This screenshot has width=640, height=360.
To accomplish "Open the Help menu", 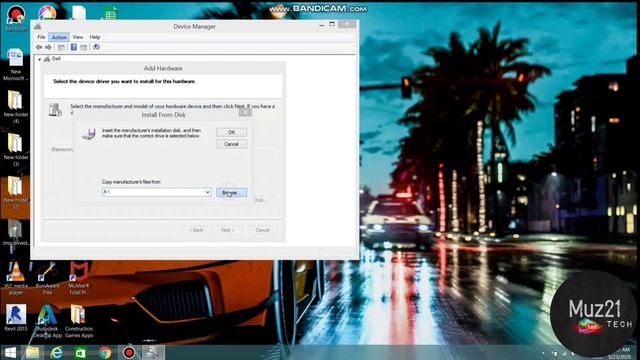I will pyautogui.click(x=95, y=37).
